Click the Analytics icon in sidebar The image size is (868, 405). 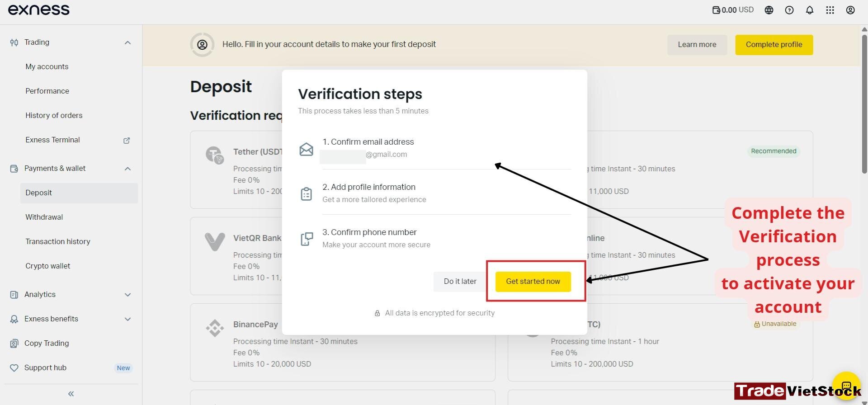(x=14, y=295)
